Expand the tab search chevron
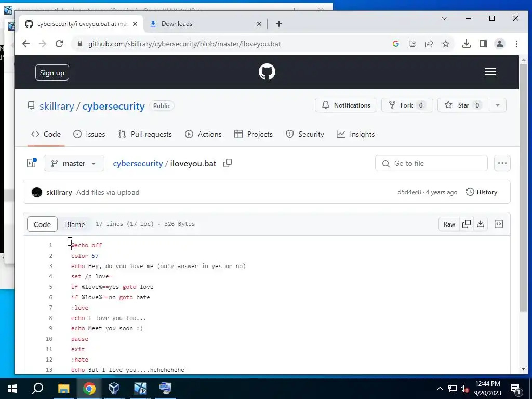The height and width of the screenshot is (399, 532). point(444,18)
